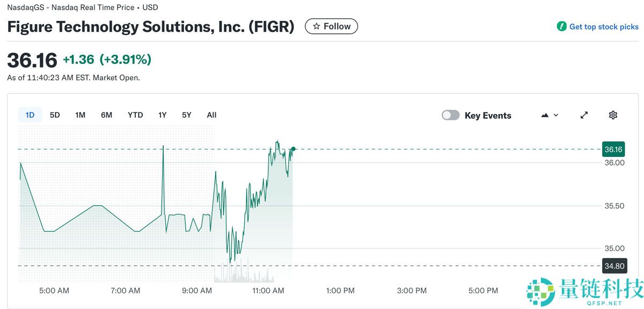Switch to 5D time range
Screen dimensions: 644x309
(55, 115)
